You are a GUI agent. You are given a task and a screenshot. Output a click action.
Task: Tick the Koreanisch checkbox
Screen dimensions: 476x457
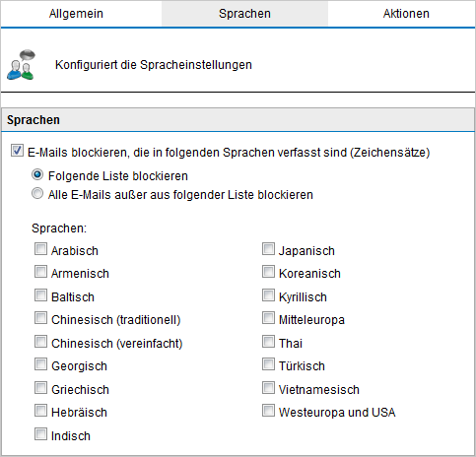pyautogui.click(x=268, y=272)
